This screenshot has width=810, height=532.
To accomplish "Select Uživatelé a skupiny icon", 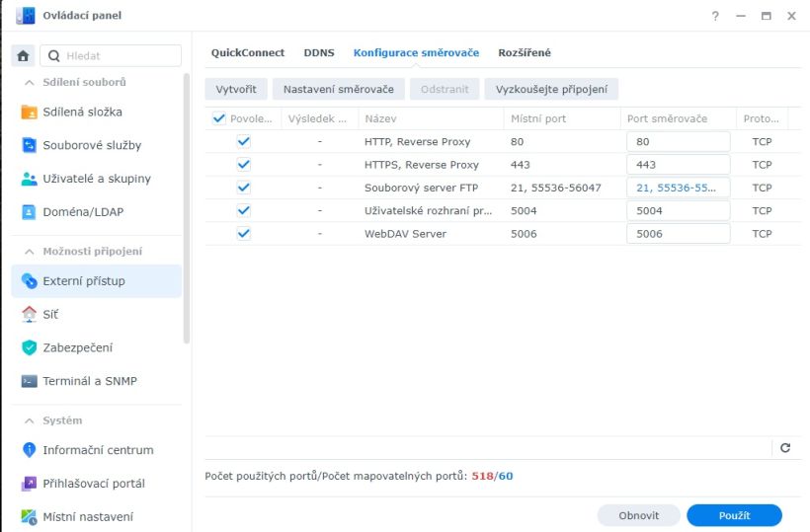I will (29, 179).
